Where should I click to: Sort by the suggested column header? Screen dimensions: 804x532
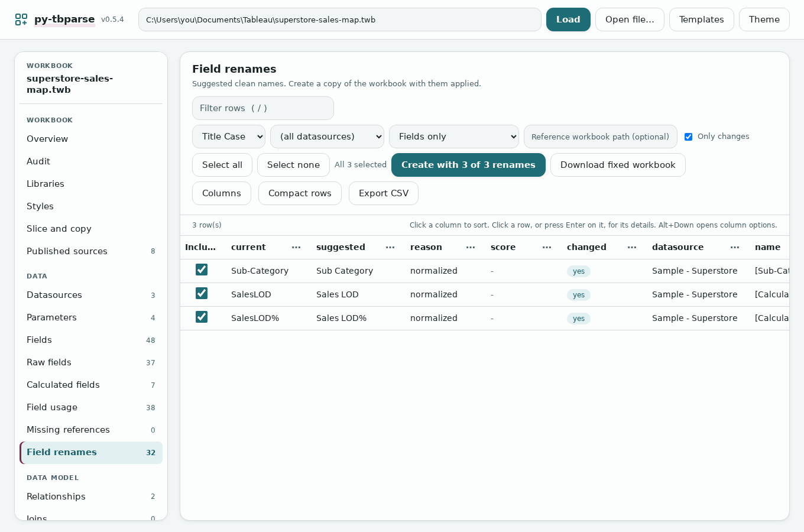point(341,247)
